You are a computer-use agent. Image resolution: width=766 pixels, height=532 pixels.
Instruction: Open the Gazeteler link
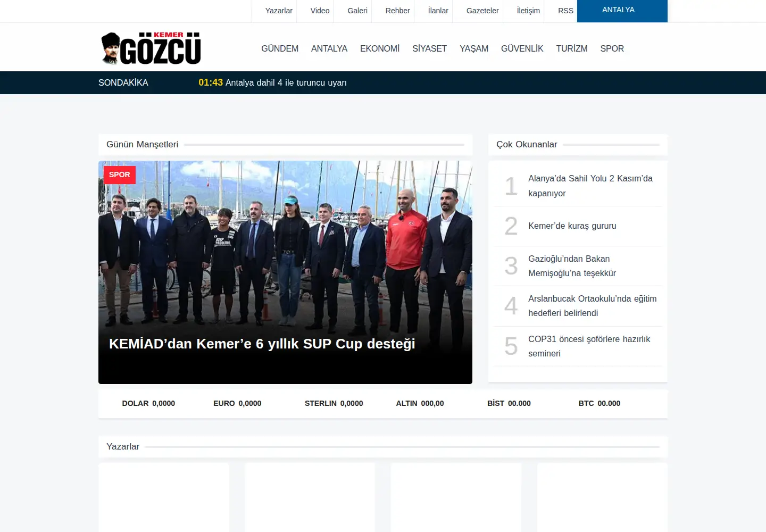[x=482, y=11]
